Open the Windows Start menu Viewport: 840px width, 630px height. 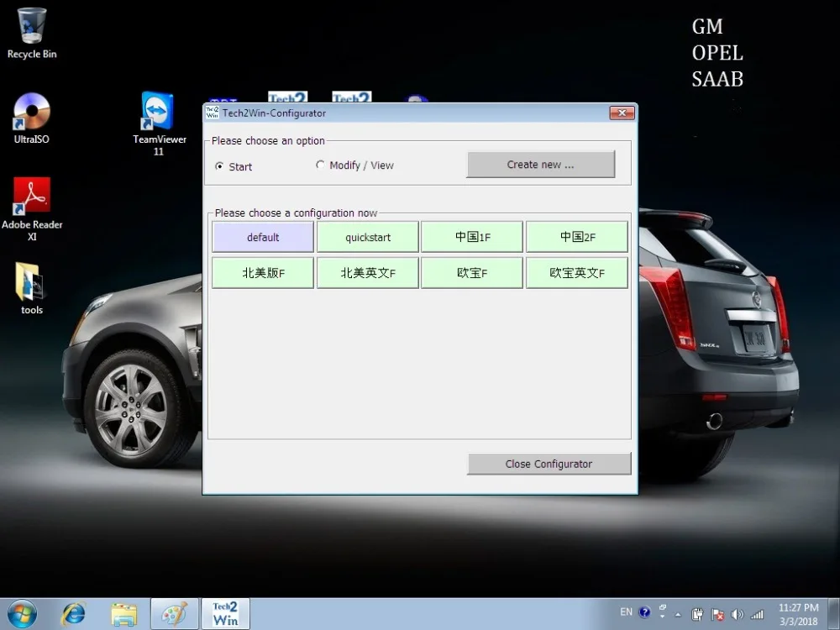[22, 614]
